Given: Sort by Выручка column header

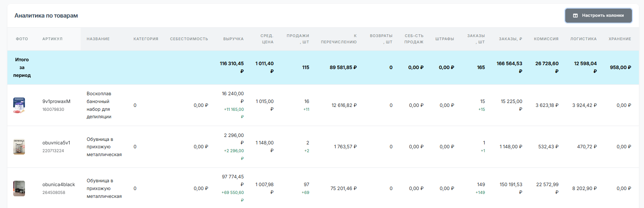Looking at the screenshot, I should tap(233, 39).
